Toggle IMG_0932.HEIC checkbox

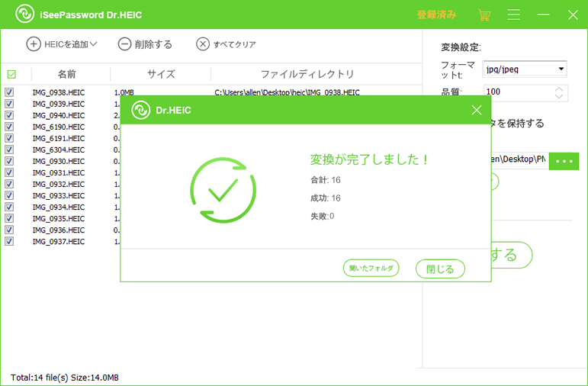point(9,184)
